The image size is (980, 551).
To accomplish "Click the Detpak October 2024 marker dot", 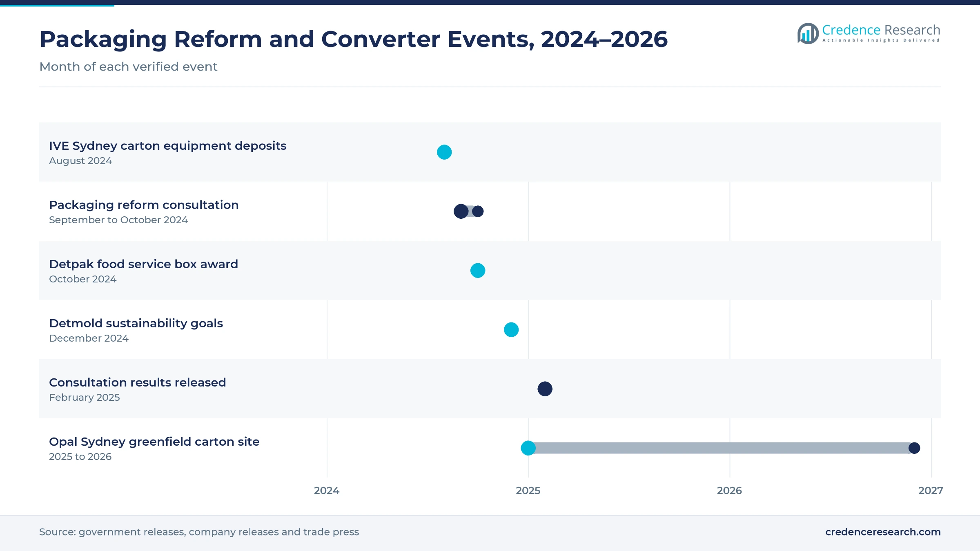I will 478,271.
